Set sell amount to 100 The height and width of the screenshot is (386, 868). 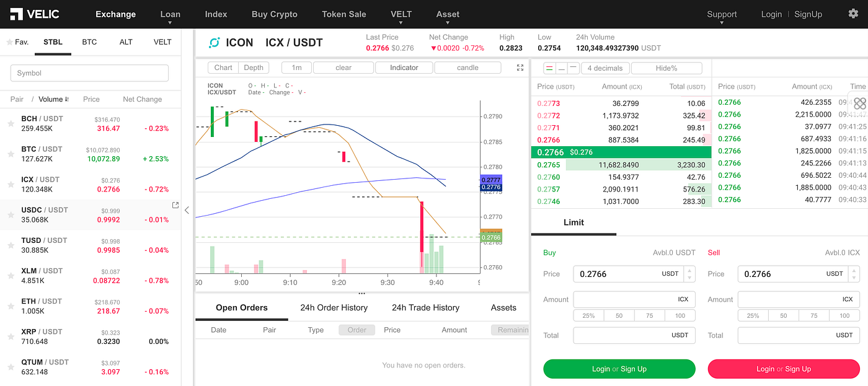click(844, 315)
